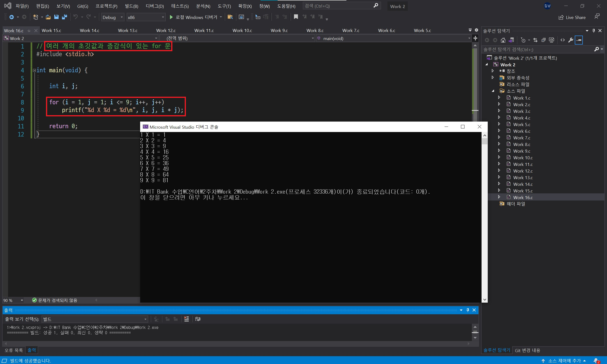Switch to the 오류 목록 tab
Viewport: 607px width, 364px height.
pos(14,350)
